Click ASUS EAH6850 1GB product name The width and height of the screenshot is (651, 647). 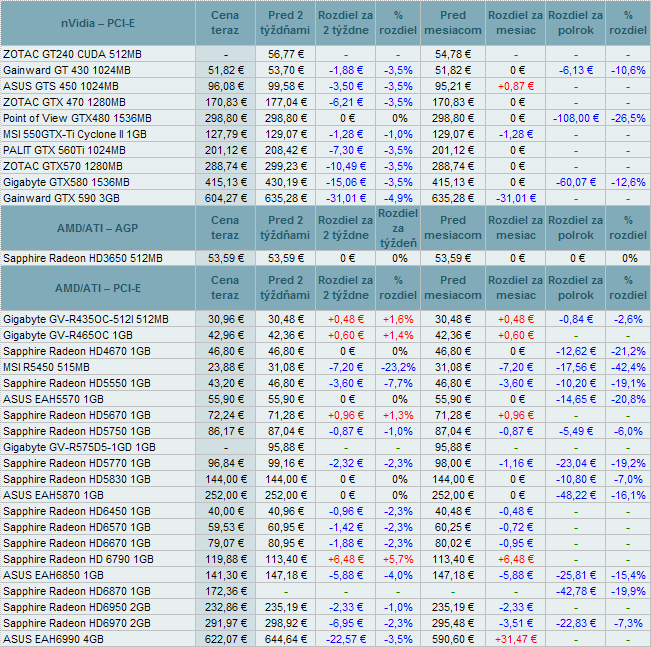coord(53,576)
